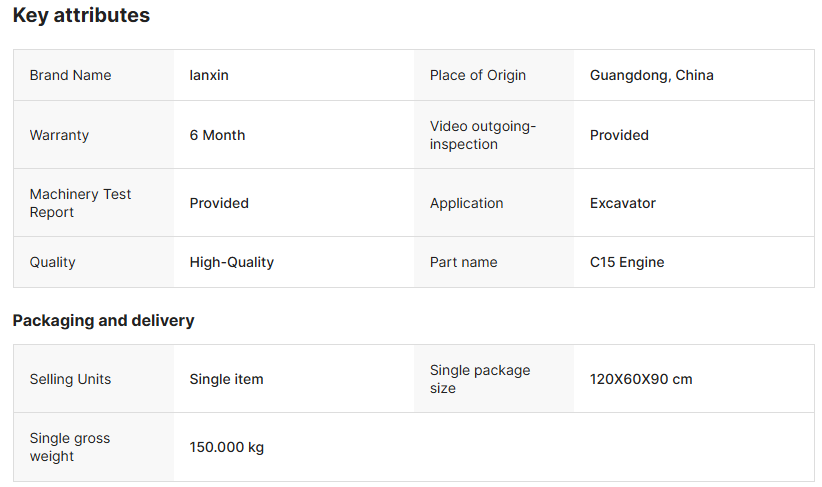Click the Machinery Test Report label
This screenshot has height=487, width=822.
(80, 203)
